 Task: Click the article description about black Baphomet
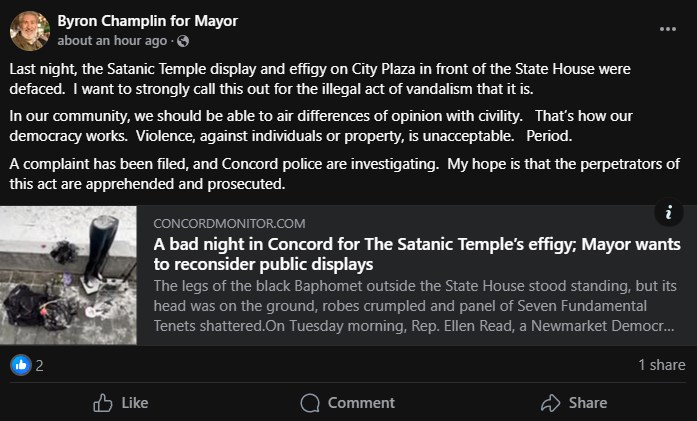[x=415, y=307]
